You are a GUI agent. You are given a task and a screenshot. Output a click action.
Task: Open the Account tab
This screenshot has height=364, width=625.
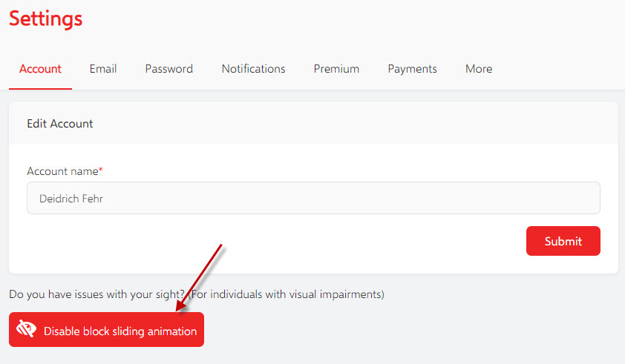pyautogui.click(x=40, y=69)
